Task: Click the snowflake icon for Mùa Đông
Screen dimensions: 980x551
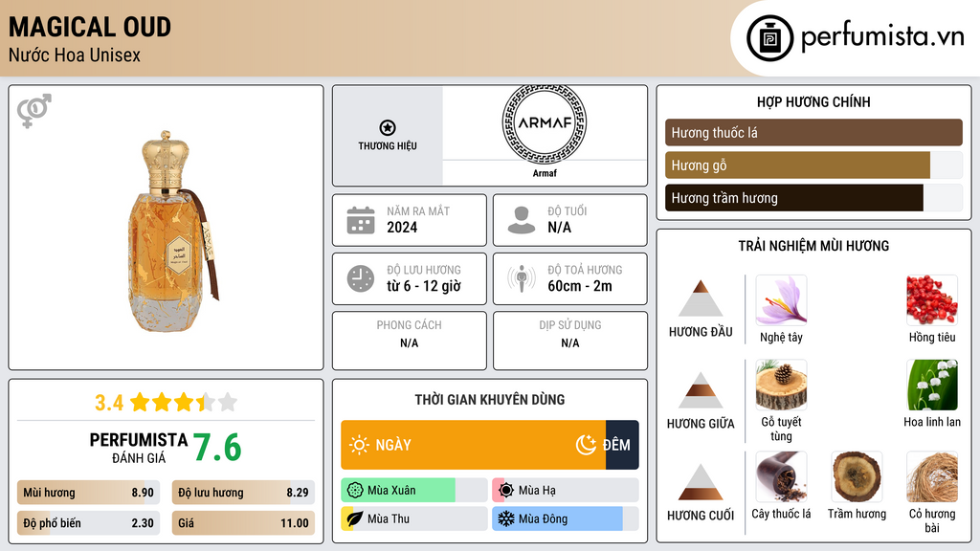Action: (x=505, y=519)
